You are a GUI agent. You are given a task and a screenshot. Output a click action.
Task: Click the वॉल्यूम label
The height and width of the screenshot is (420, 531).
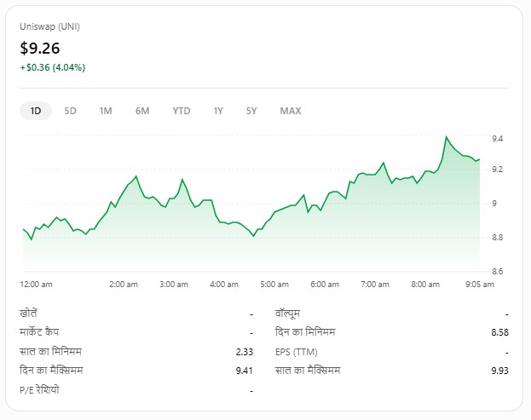(x=287, y=314)
